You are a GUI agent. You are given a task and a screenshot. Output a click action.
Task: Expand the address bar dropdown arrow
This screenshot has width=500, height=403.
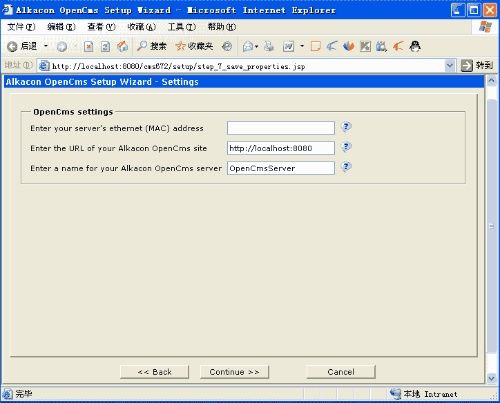tap(450, 66)
